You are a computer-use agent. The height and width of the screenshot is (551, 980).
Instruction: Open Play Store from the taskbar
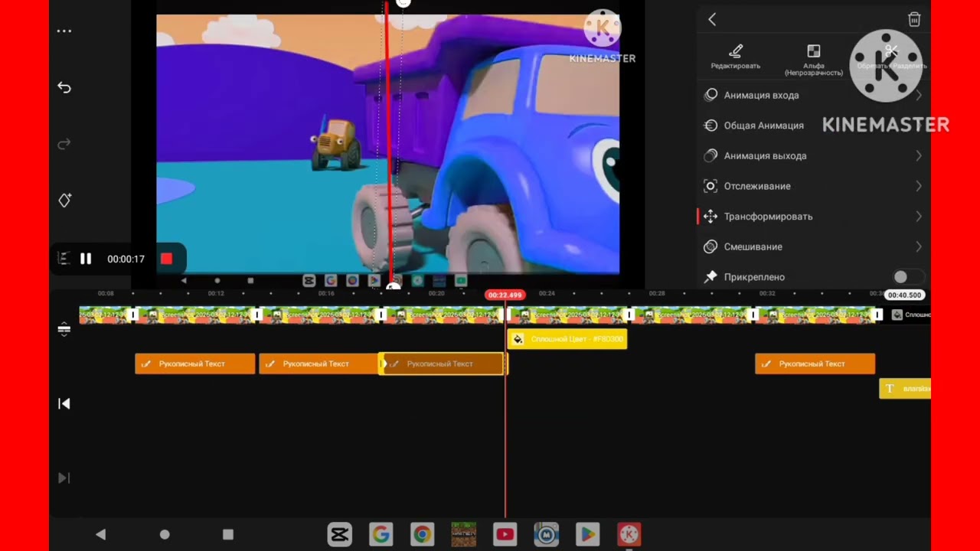[x=587, y=534]
